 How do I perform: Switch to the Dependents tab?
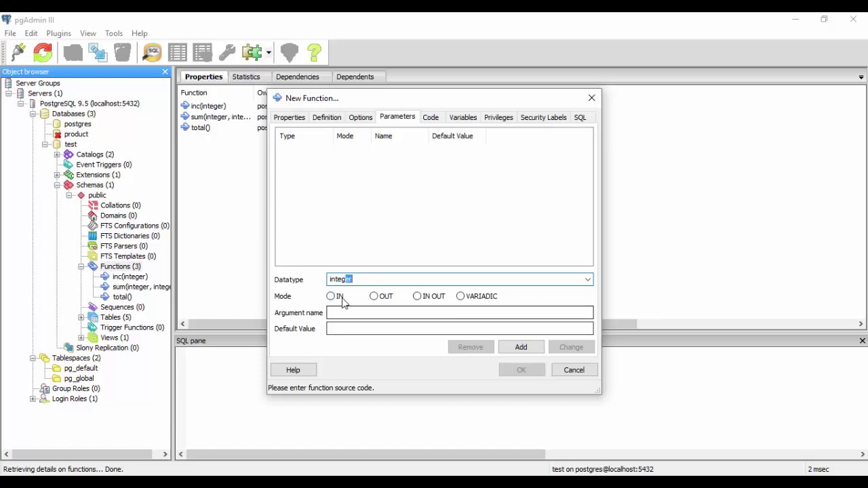(355, 77)
